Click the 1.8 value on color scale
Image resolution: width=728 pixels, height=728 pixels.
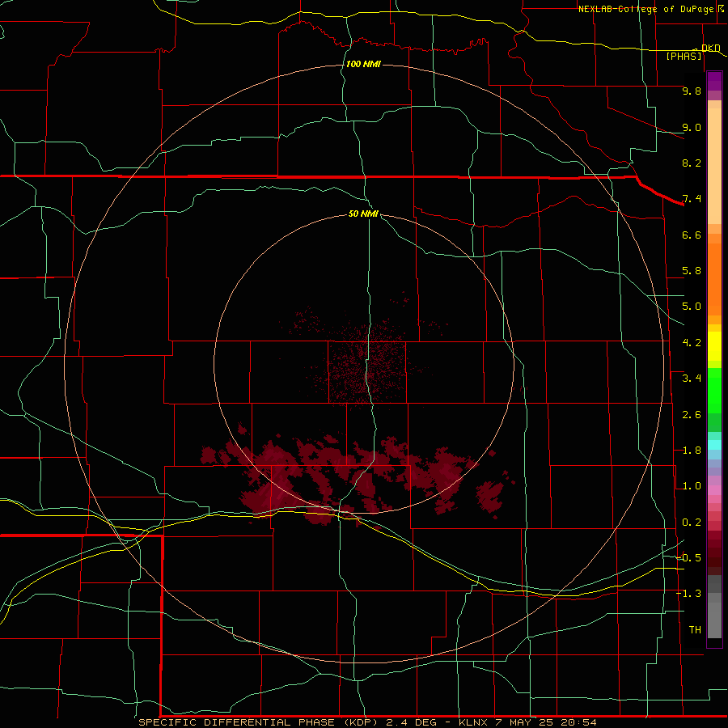692,451
